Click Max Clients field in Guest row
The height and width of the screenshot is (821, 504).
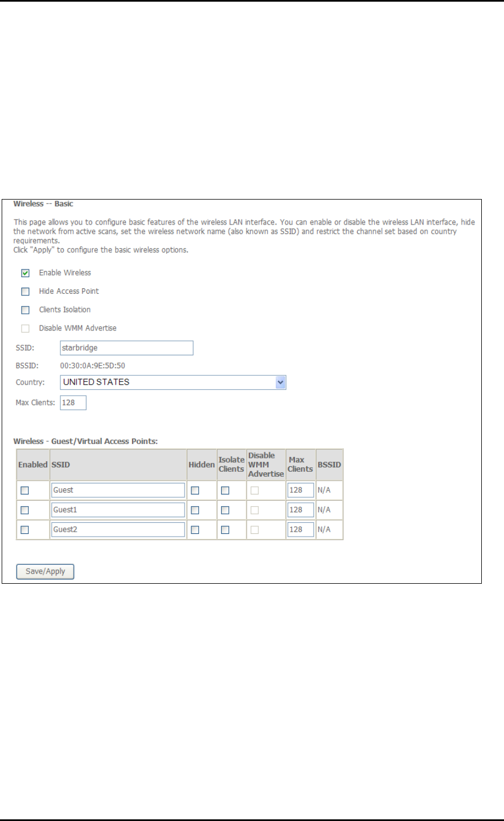click(301, 490)
